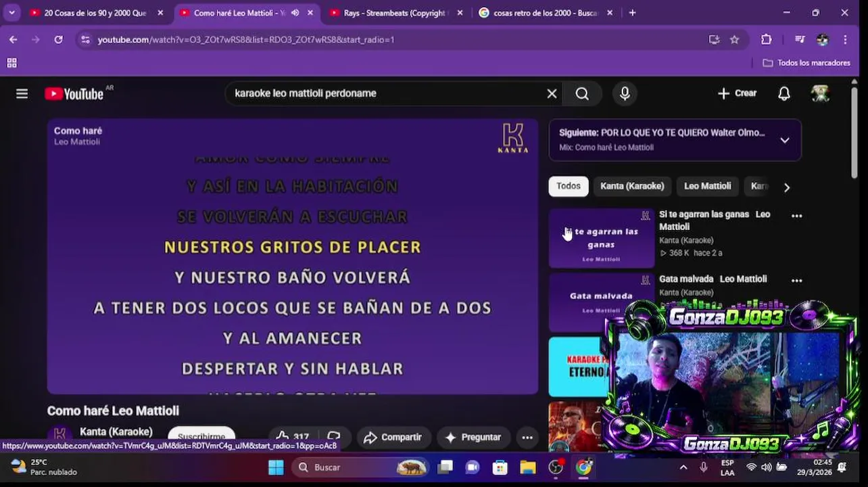Screen dimensions: 868x487
Task: Click the Chrome address bar URL
Action: coord(246,40)
